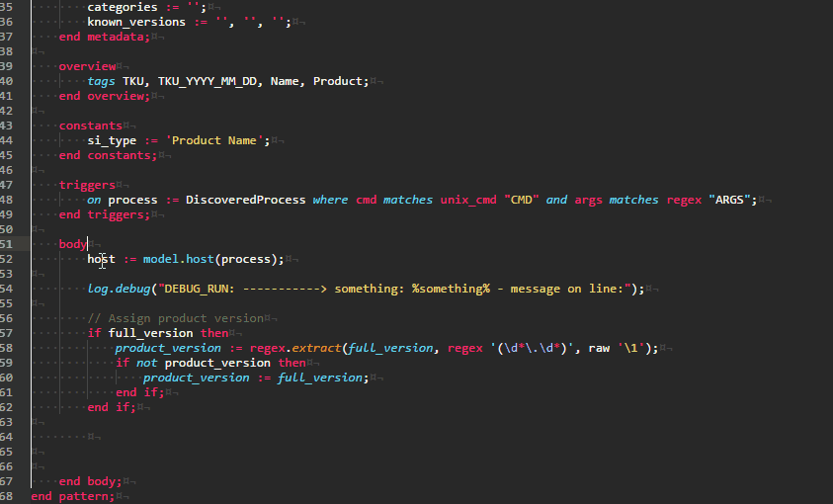Click 'end if;' on line 61
Screen dimensions: 833x504
click(x=140, y=393)
